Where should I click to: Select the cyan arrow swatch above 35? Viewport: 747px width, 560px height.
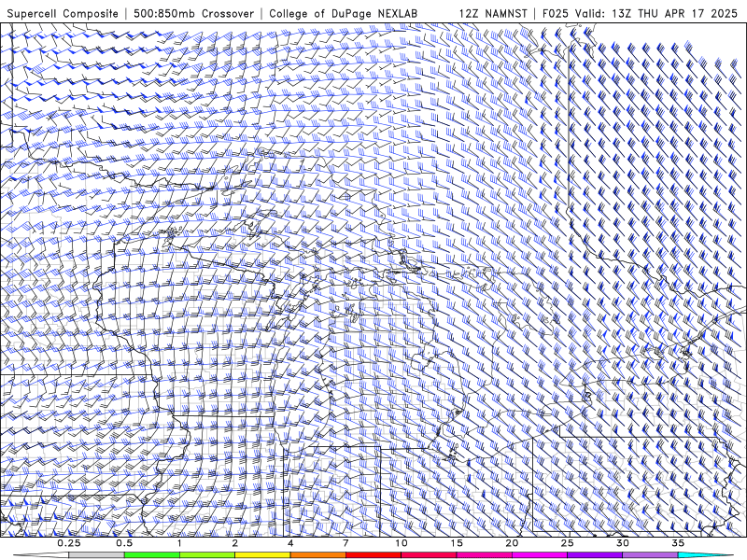[x=705, y=555]
